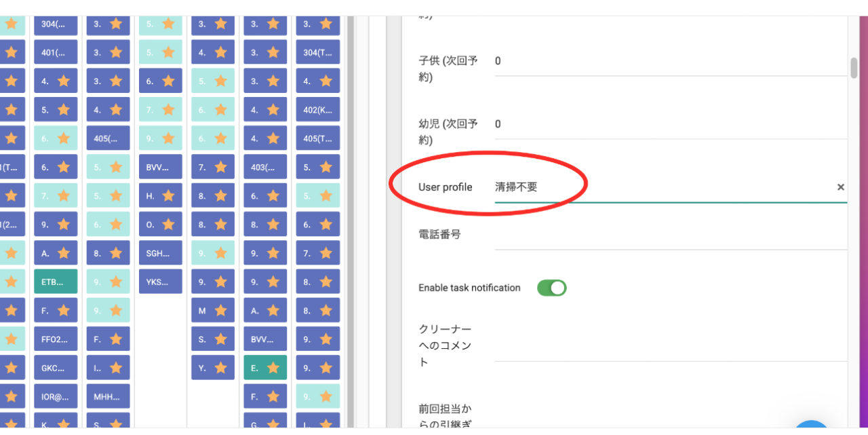Click the クリーナーへのコメント comment field

[670, 347]
